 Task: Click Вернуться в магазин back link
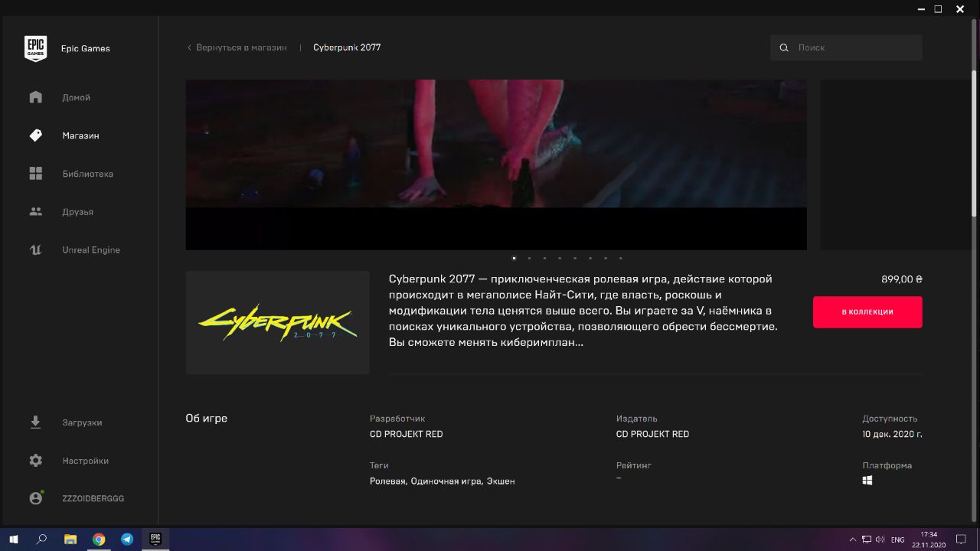coord(237,47)
